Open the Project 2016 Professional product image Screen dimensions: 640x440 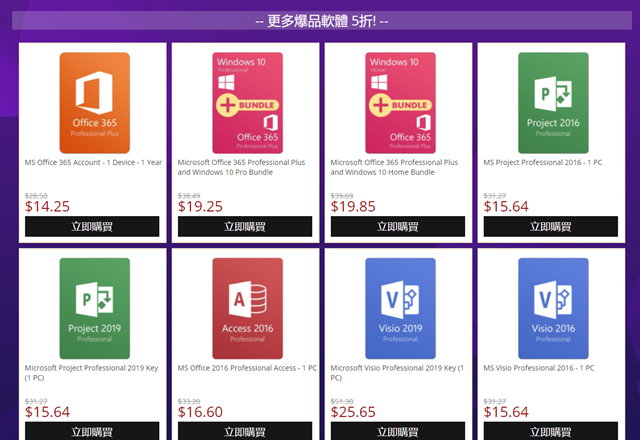click(553, 103)
